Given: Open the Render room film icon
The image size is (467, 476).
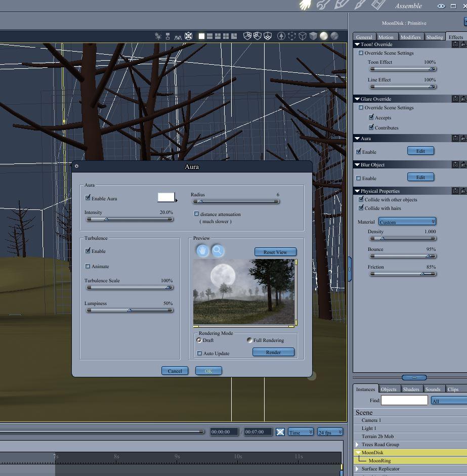Looking at the screenshot, I should pos(378,5).
